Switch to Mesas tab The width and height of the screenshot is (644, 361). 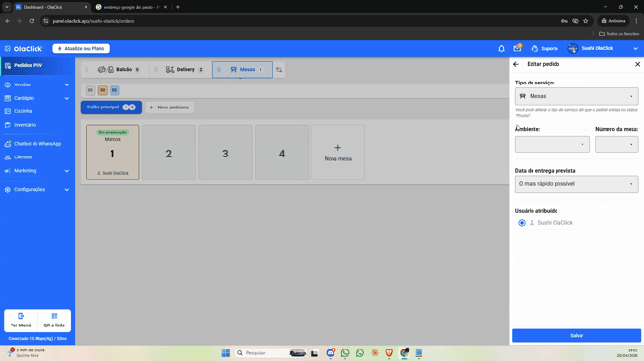[x=243, y=70]
